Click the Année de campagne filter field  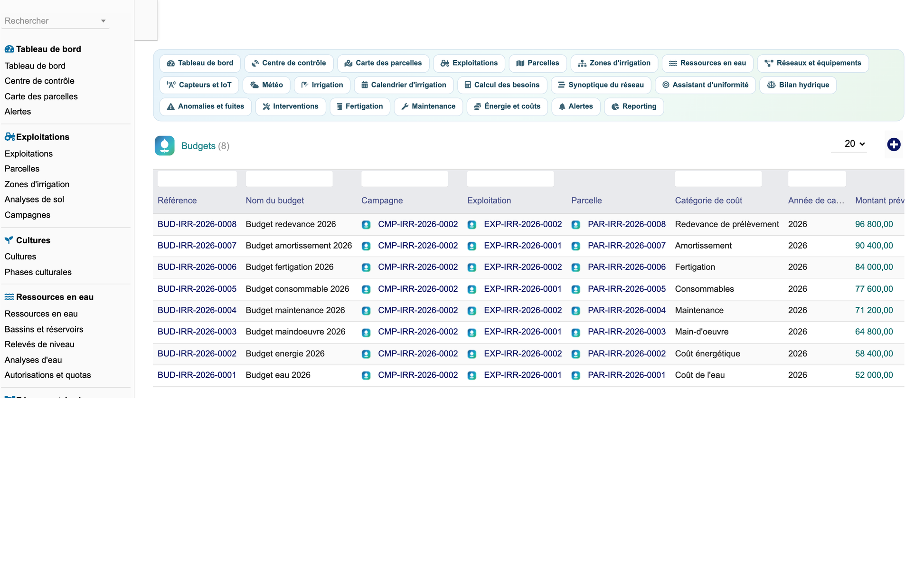pos(817,179)
